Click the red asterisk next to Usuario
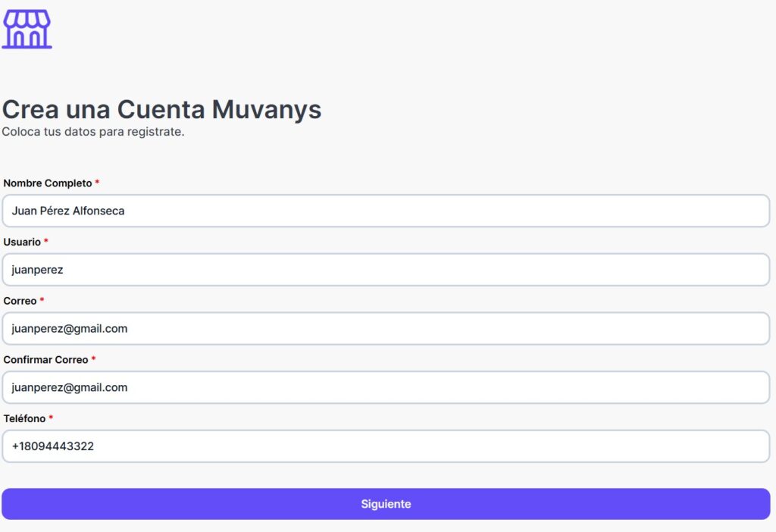Screen dimensions: 776x532 pyautogui.click(x=46, y=242)
